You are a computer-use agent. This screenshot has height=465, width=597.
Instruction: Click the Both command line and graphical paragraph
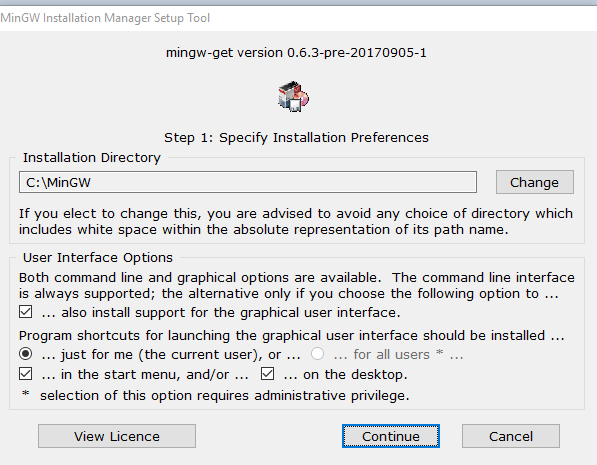[297, 286]
